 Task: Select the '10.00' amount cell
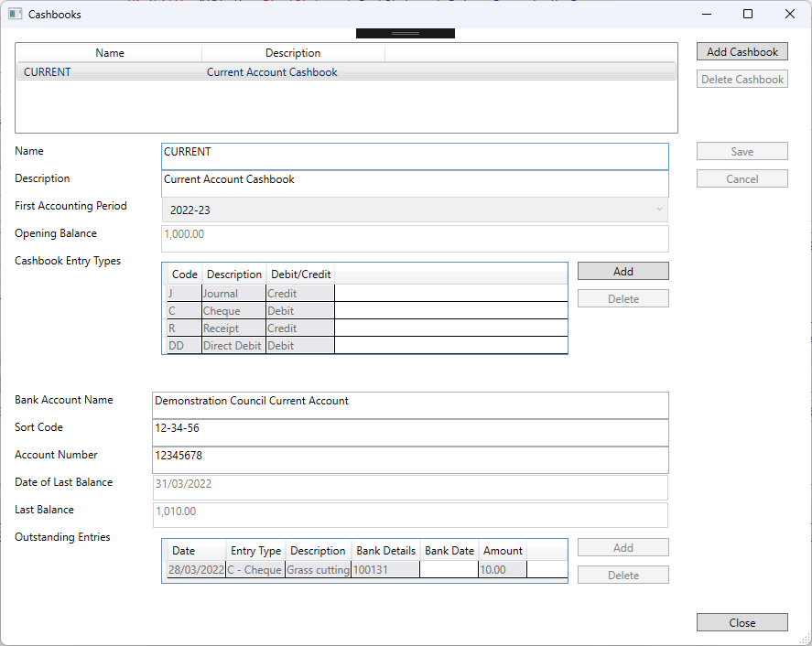point(503,570)
